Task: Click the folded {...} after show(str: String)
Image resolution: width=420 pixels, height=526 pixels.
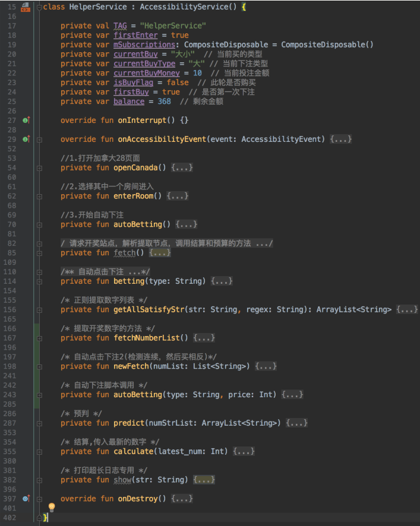Action: click(x=204, y=480)
